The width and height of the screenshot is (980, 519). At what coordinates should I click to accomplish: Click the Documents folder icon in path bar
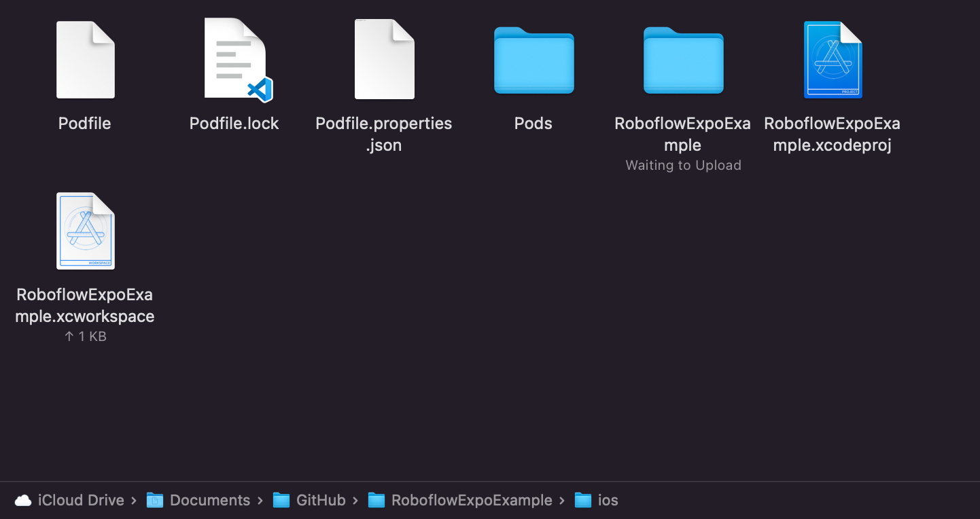pyautogui.click(x=156, y=501)
